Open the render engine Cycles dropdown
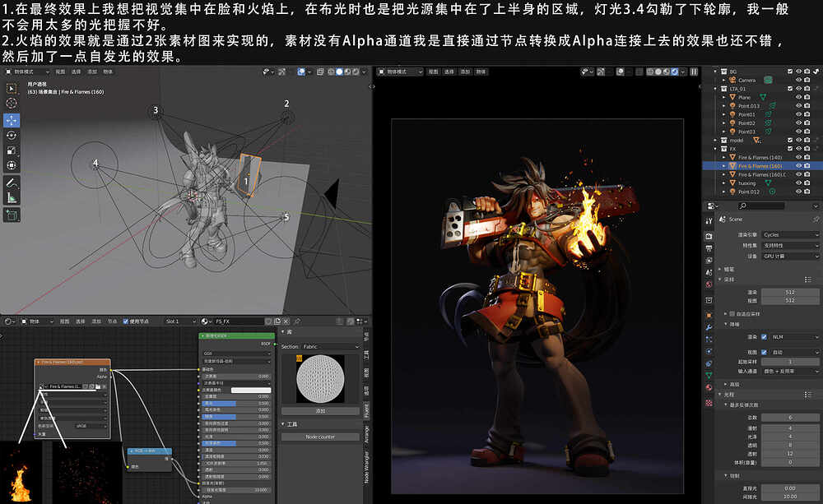Screen dimensions: 823x504 (790, 234)
